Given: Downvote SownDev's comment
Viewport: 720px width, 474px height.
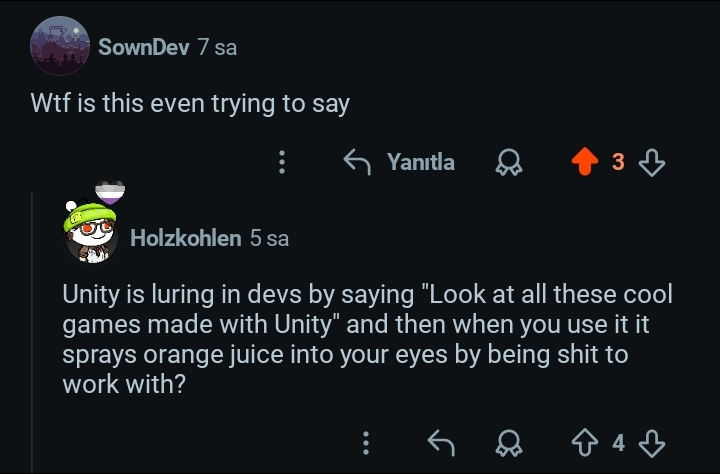Looking at the screenshot, I should (x=652, y=162).
